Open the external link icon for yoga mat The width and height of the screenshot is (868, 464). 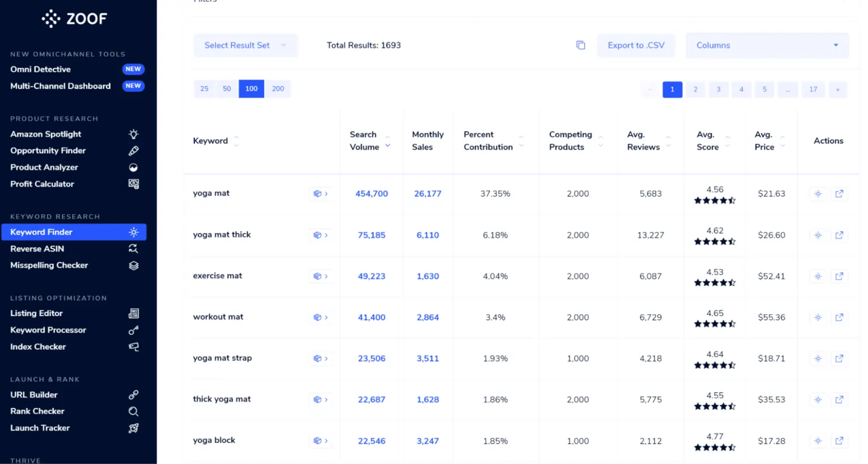(839, 194)
